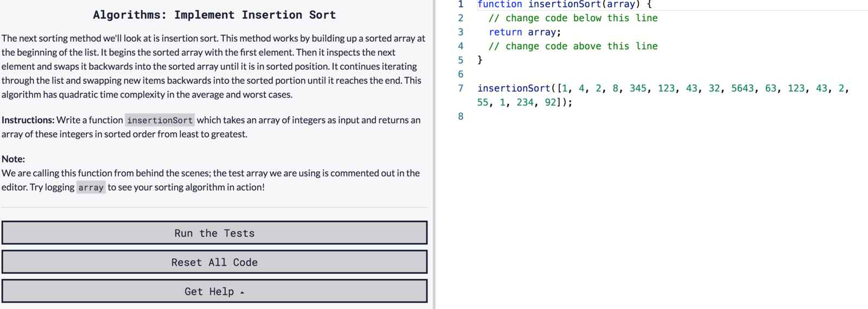Click the highlighted "array" code in the Note
Image resolution: width=868 pixels, height=309 pixels.
click(91, 188)
